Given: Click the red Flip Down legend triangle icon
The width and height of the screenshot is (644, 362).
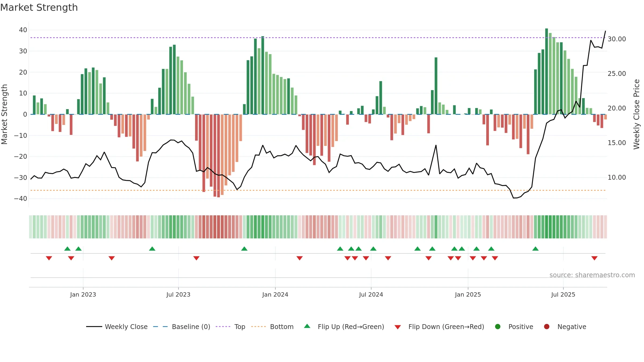Looking at the screenshot, I should point(398,327).
